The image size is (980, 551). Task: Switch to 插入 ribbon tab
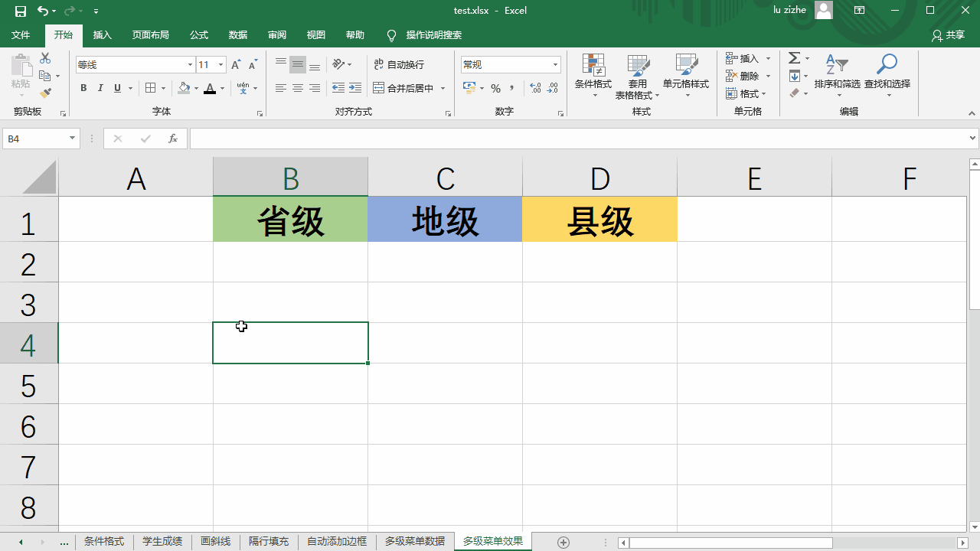tap(103, 35)
